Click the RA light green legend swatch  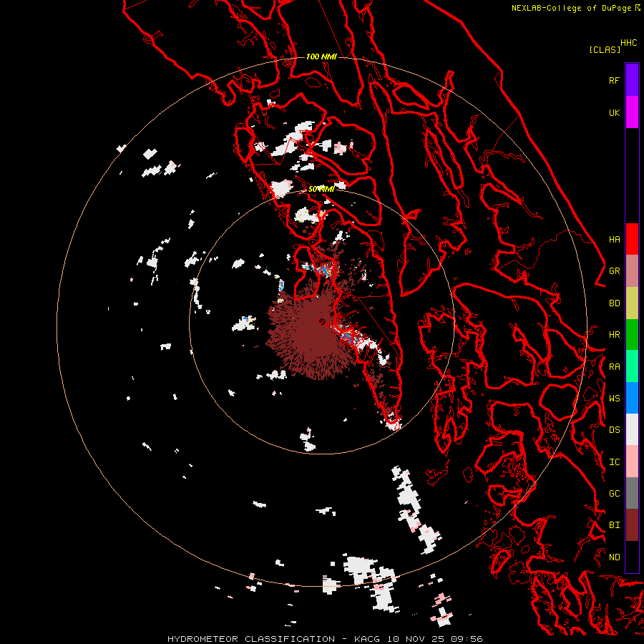point(632,366)
